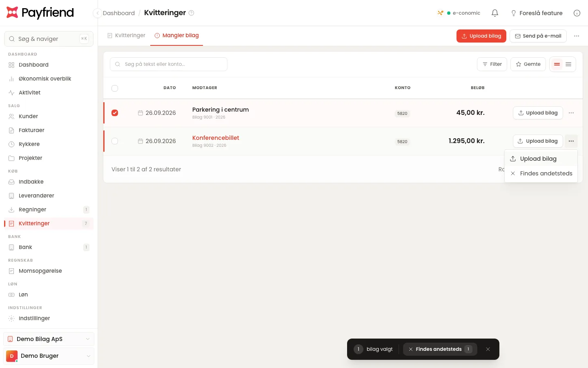This screenshot has height=368, width=588.
Task: Expand Demo Bruger user menu
Action: tap(49, 356)
